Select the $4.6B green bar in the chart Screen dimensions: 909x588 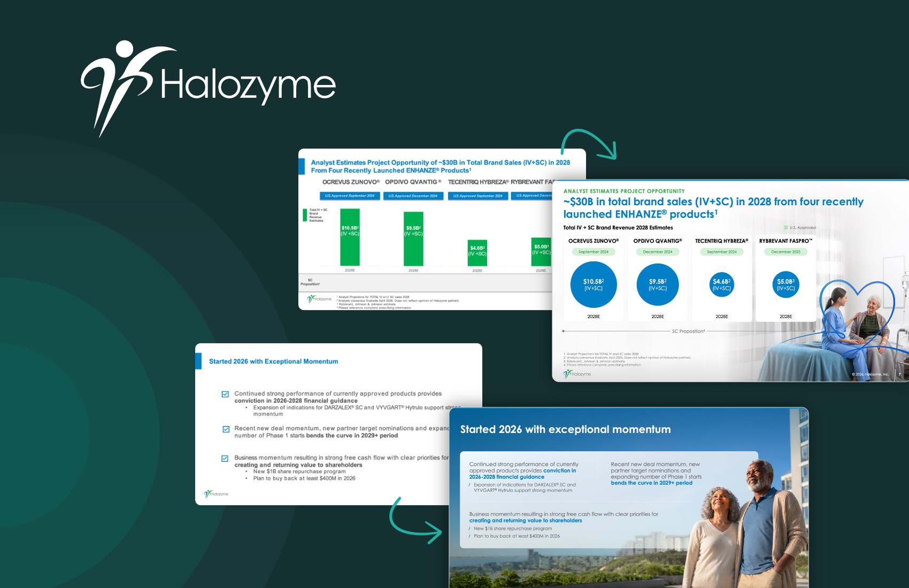pyautogui.click(x=477, y=253)
